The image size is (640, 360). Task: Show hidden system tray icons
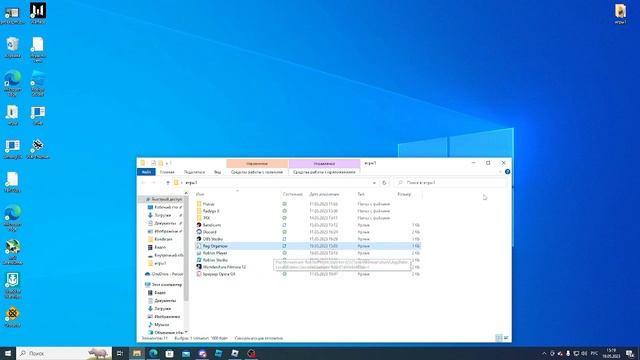click(544, 353)
